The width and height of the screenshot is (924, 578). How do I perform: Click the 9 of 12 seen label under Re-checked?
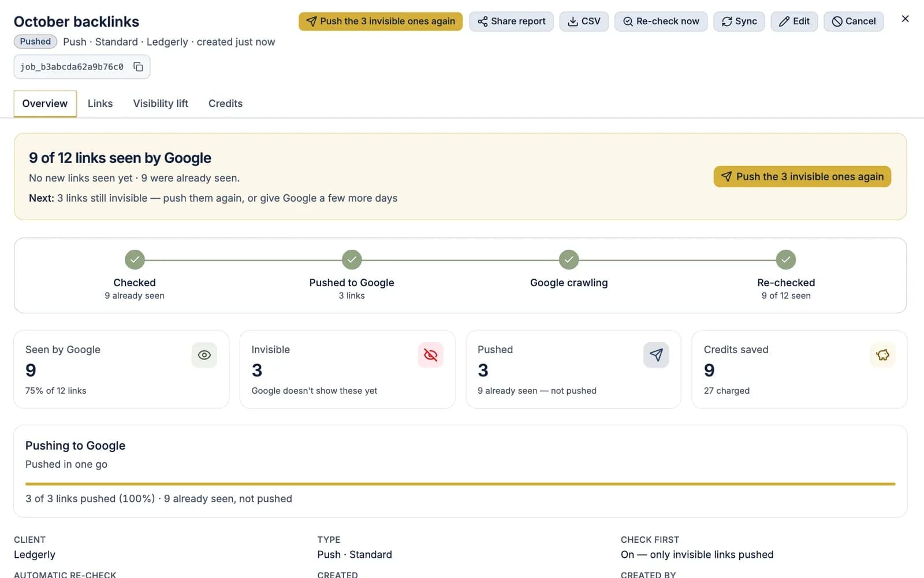pyautogui.click(x=786, y=296)
